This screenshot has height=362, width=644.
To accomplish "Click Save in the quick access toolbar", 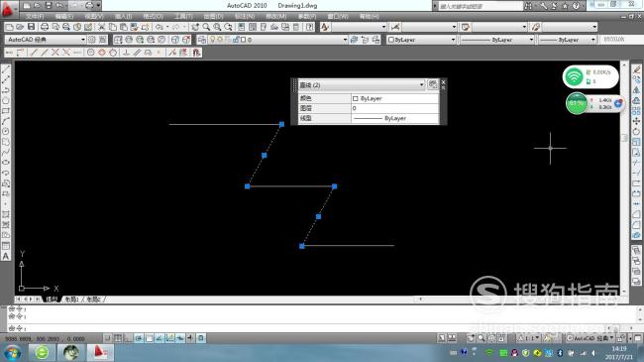I will 49,6.
